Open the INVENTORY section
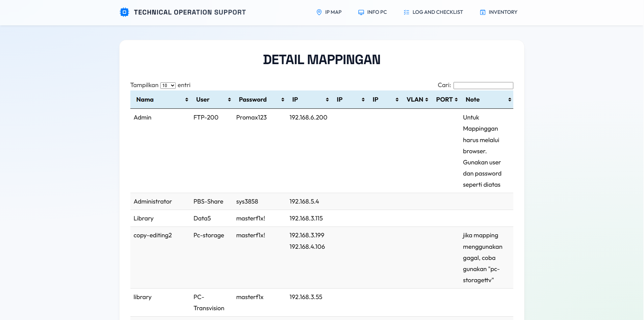 click(503, 12)
